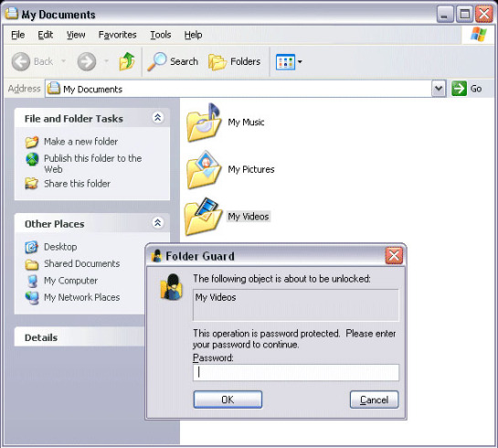The height and width of the screenshot is (448, 498).
Task: Close the My Documents window
Action: click(484, 14)
